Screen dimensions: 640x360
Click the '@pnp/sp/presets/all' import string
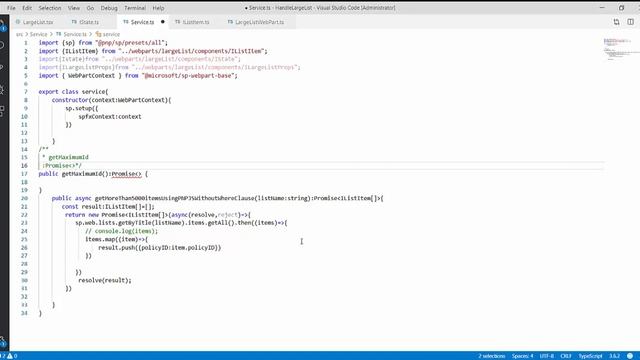130,43
